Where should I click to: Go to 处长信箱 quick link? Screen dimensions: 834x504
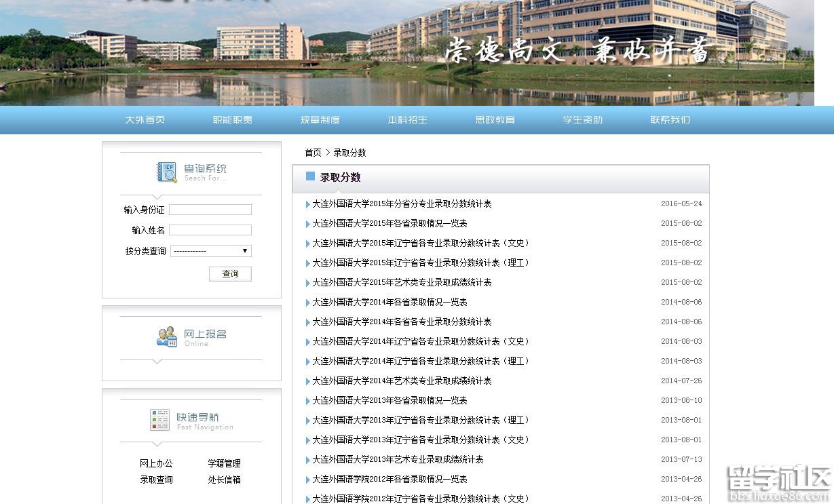click(224, 480)
